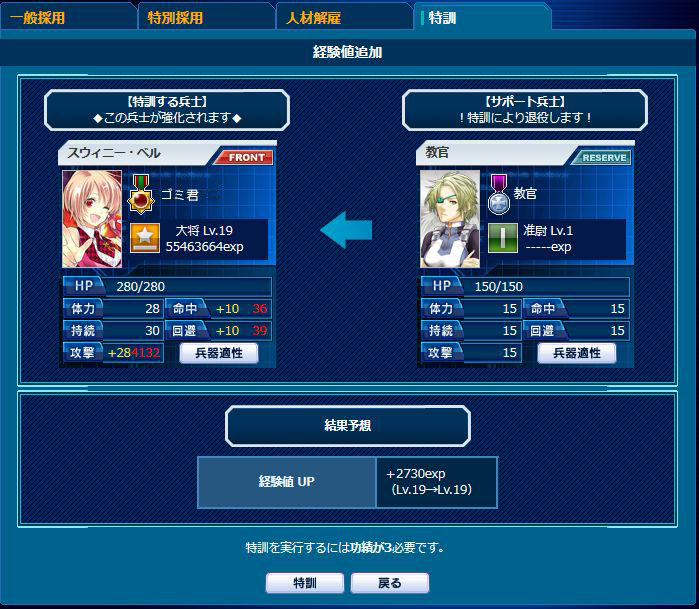Click the teal RESERVE status badge
699x609 pixels.
pyautogui.click(x=602, y=157)
